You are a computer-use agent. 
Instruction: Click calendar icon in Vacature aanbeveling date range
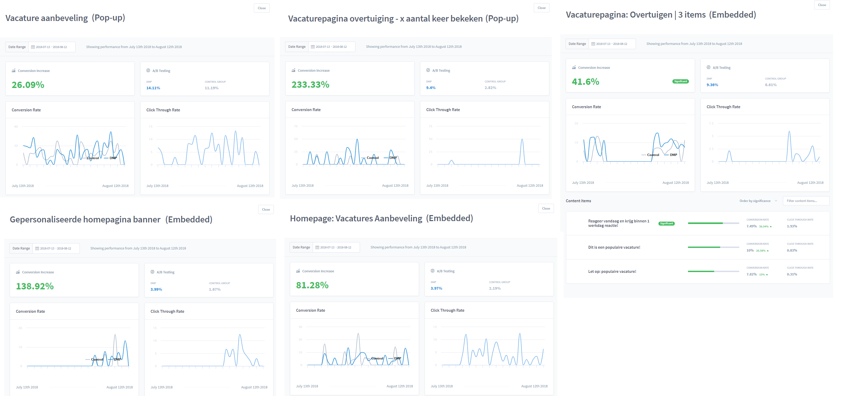pos(33,47)
